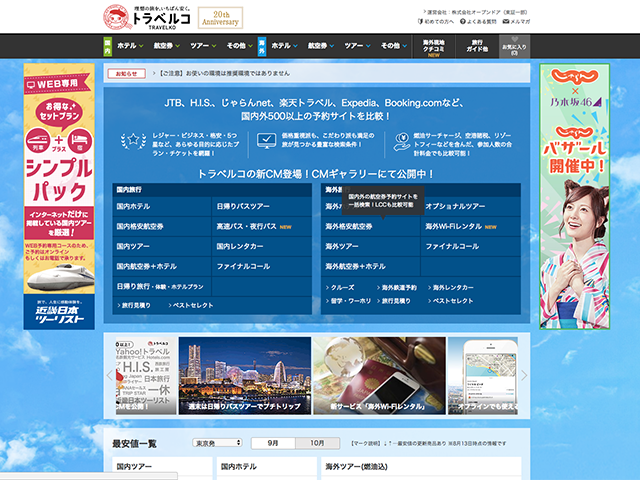This screenshot has height=480, width=640.
Task: Select 海外格安航空券
Action: [x=371, y=227]
